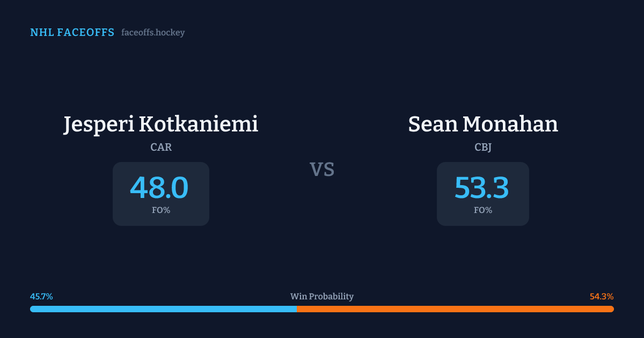Click the 53.3 faceoff percentage value
Viewport: 644px width, 338px height.
pos(482,188)
